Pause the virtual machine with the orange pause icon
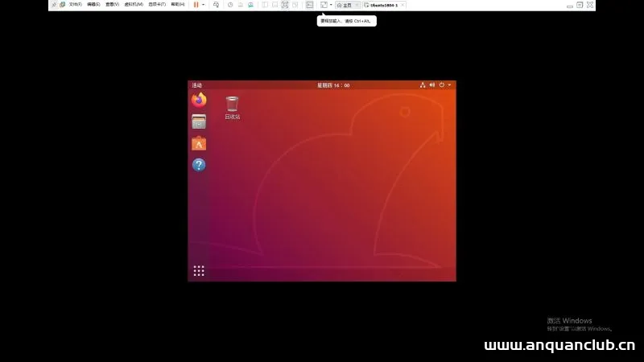This screenshot has height=362, width=644. [x=196, y=5]
